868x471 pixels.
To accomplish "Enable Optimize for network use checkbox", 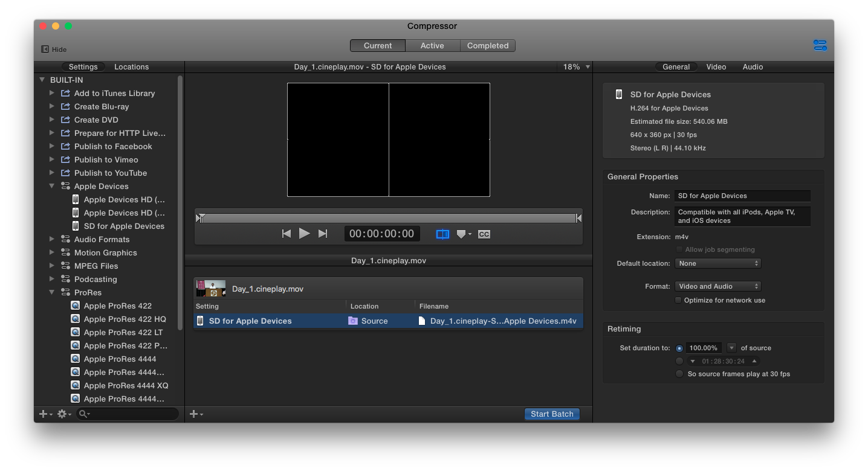I will (678, 300).
